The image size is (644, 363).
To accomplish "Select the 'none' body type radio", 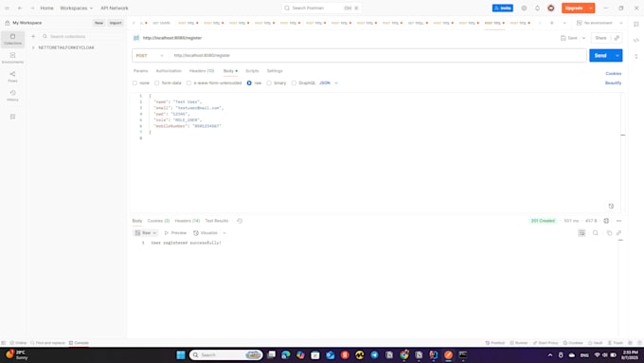I will tap(134, 83).
